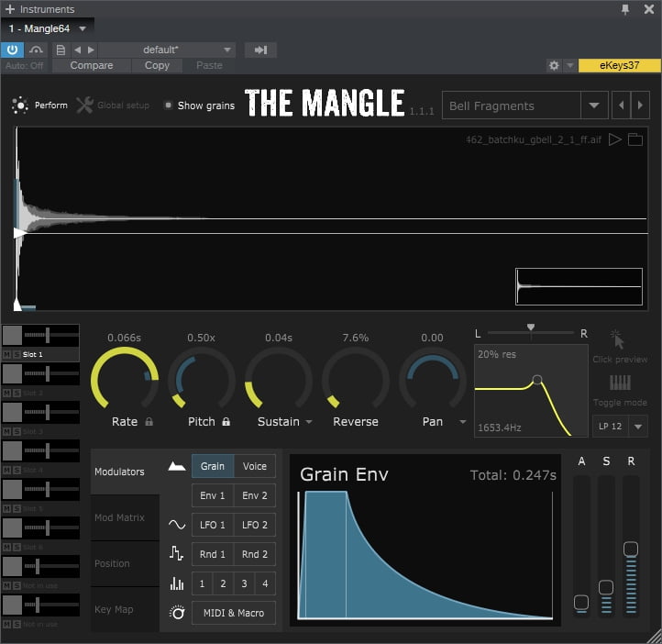Image resolution: width=662 pixels, height=644 pixels.
Task: Expand the Mangle64 instrument dropdown
Action: click(x=83, y=28)
